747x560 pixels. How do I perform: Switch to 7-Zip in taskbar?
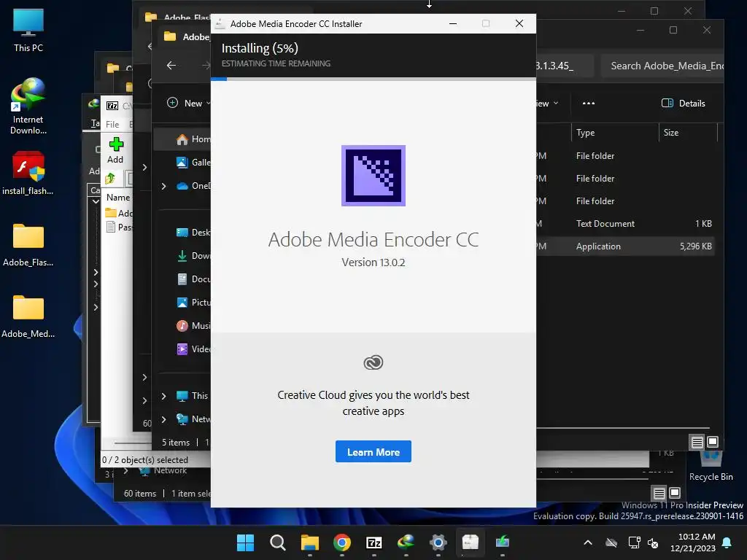click(x=374, y=542)
